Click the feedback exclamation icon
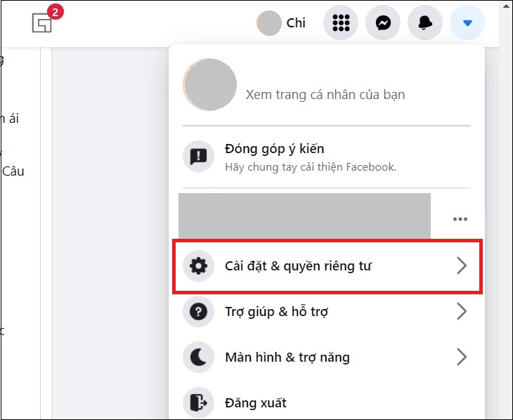The height and width of the screenshot is (420, 513). tap(199, 157)
